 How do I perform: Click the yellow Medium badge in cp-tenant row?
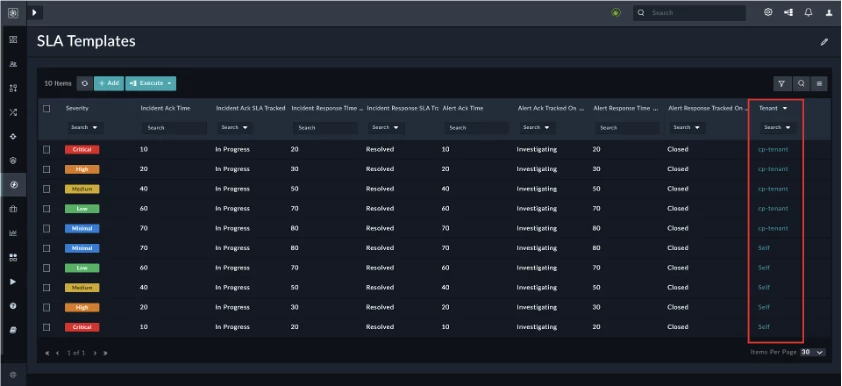point(82,189)
